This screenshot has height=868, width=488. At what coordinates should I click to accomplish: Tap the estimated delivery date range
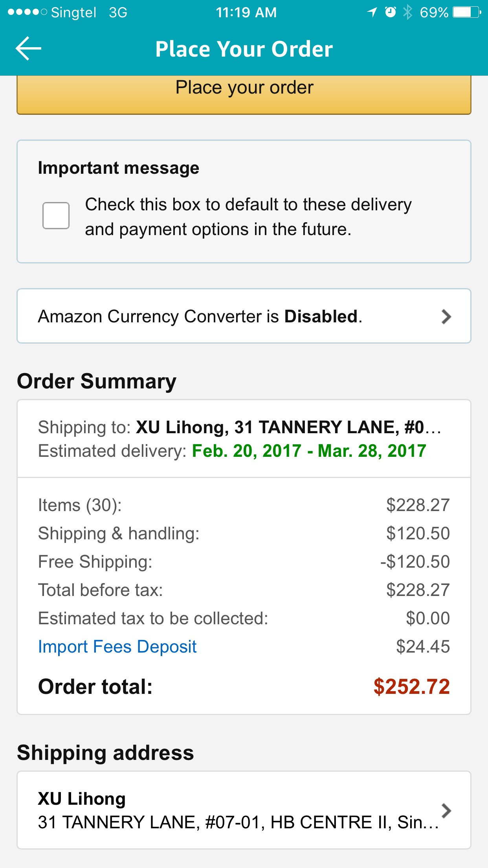point(309,451)
